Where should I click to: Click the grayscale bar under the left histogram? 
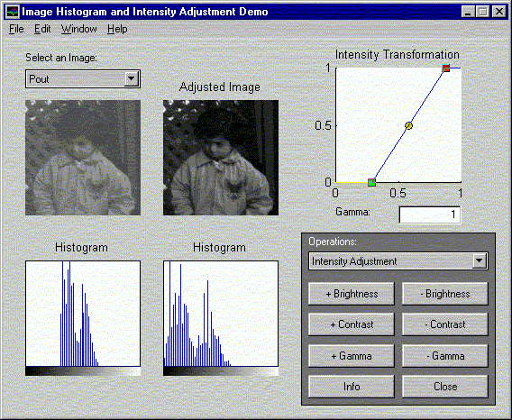83,371
